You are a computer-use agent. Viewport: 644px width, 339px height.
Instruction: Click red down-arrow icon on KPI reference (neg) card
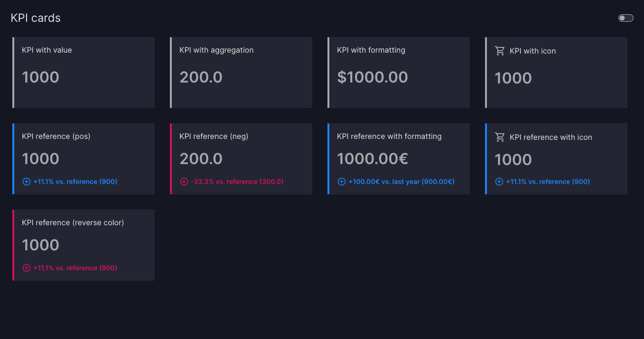click(x=184, y=182)
